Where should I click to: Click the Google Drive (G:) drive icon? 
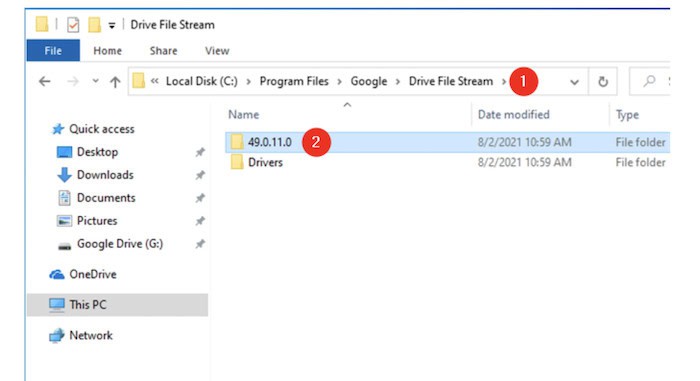pyautogui.click(x=64, y=246)
